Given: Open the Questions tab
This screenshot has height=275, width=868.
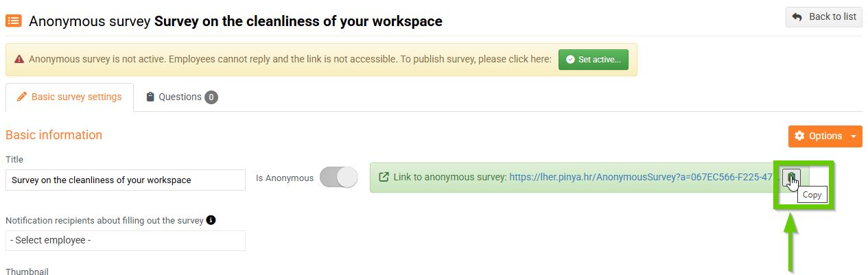Looking at the screenshot, I should [x=180, y=97].
